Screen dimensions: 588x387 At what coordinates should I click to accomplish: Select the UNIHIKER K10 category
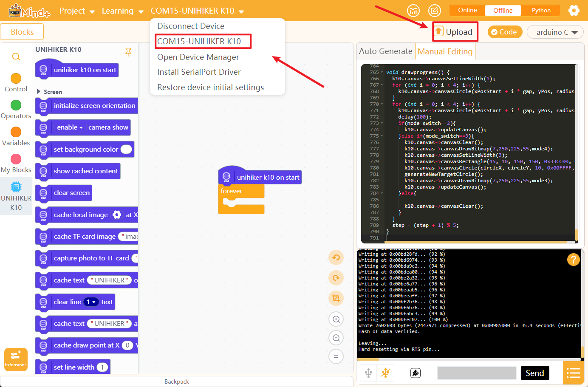pos(16,196)
